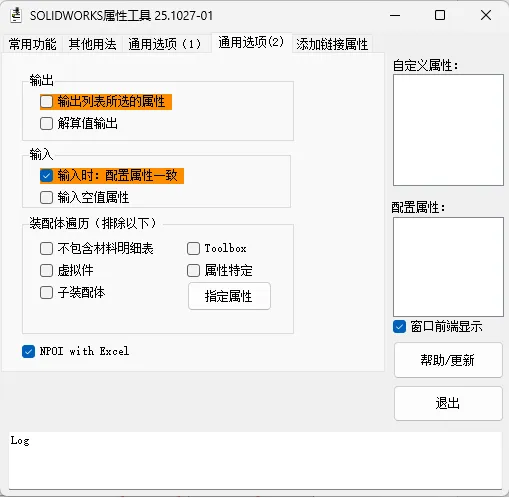This screenshot has width=509, height=498.
Task: Maximize the SOLIDWORKS属性工具 window
Action: [440, 15]
